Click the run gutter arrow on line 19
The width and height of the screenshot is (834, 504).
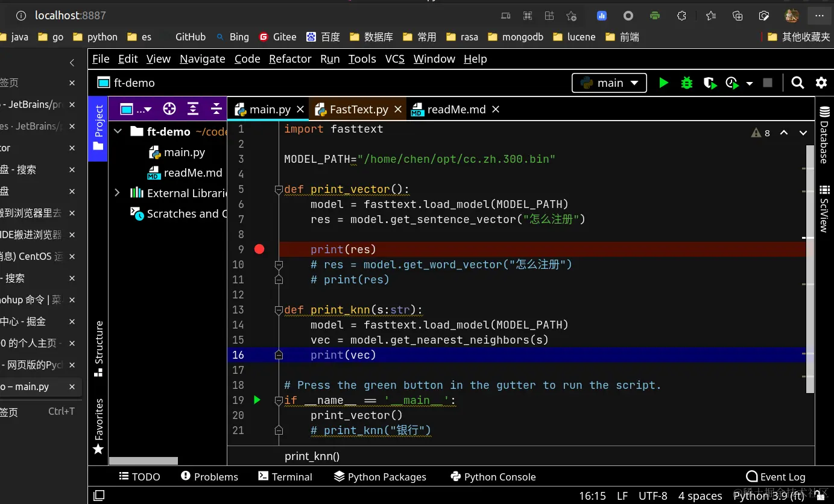coord(257,400)
